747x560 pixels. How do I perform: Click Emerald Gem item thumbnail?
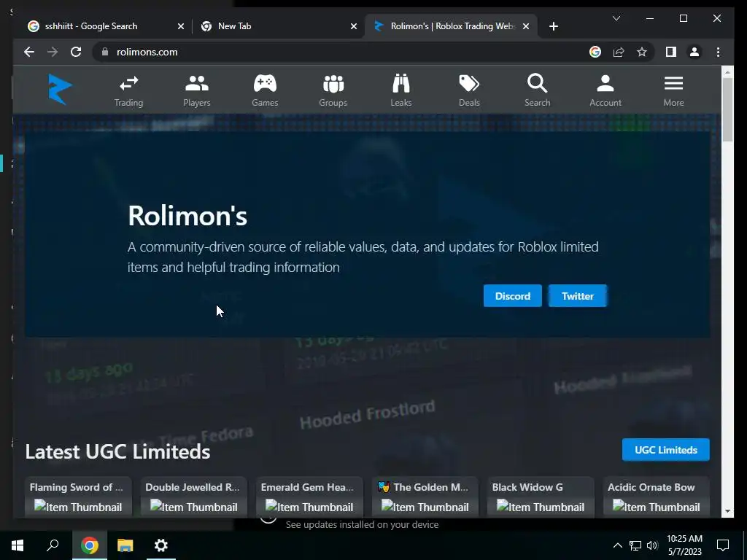[x=309, y=507]
